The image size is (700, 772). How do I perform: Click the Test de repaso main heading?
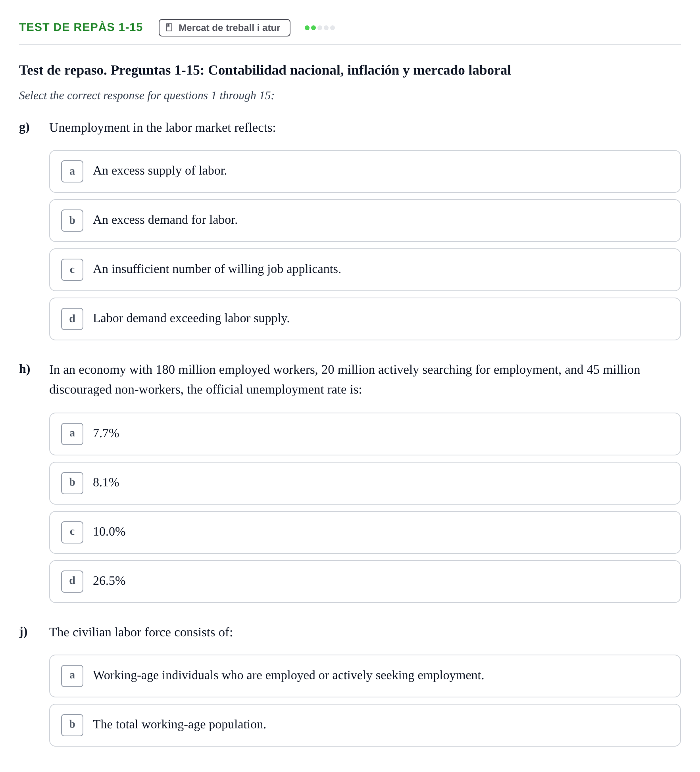coord(265,70)
